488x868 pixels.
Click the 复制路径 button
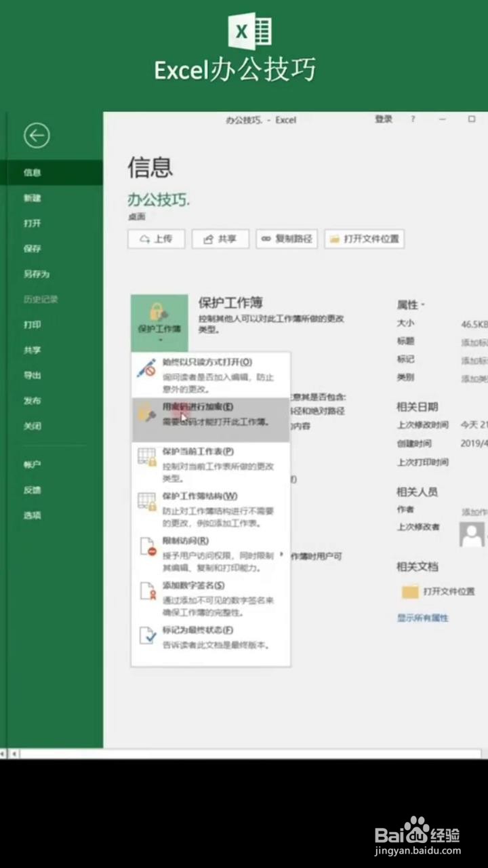coord(287,239)
